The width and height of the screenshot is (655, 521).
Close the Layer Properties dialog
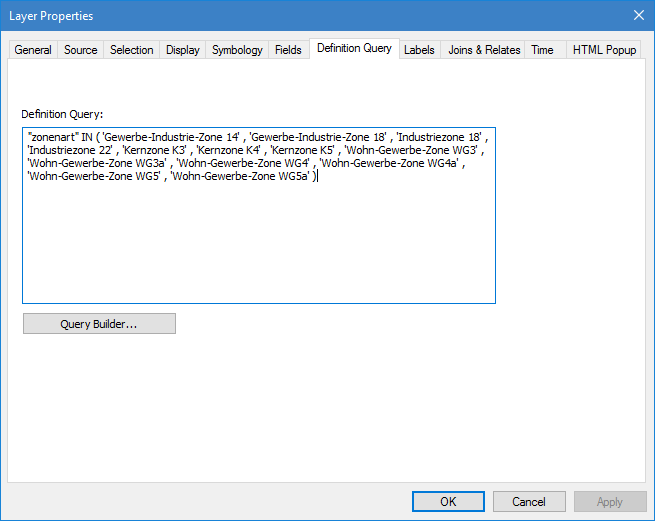(x=638, y=15)
